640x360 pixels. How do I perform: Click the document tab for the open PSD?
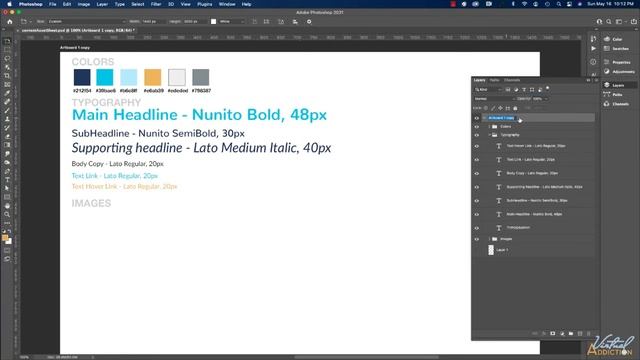[x=77, y=31]
